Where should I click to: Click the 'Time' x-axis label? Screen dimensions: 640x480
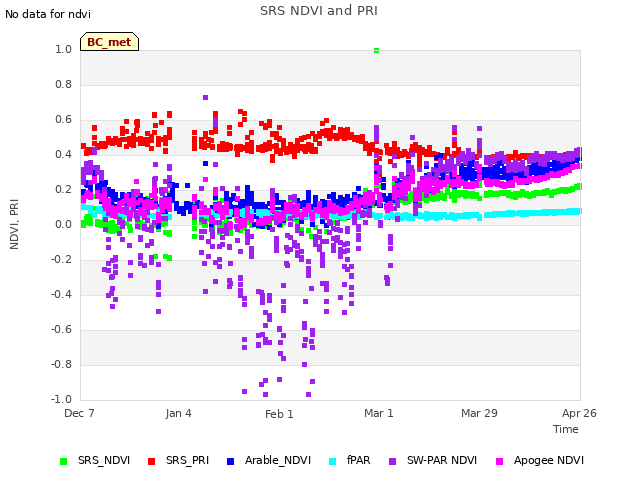pos(566,429)
